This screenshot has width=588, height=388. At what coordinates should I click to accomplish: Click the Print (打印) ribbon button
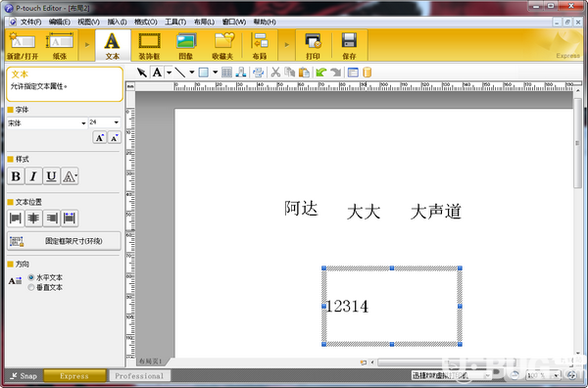(313, 46)
